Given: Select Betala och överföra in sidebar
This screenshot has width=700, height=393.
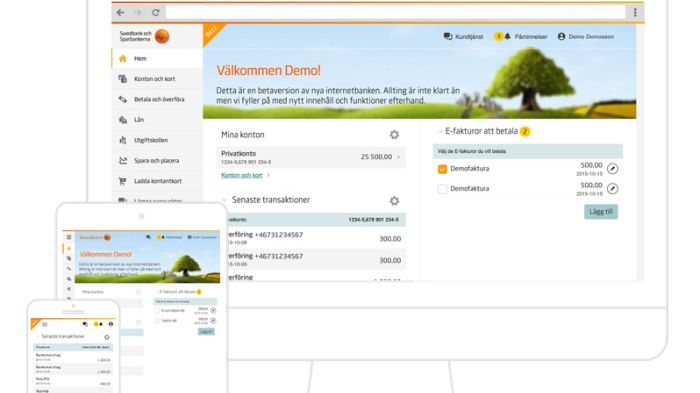Looking at the screenshot, I should [x=157, y=99].
